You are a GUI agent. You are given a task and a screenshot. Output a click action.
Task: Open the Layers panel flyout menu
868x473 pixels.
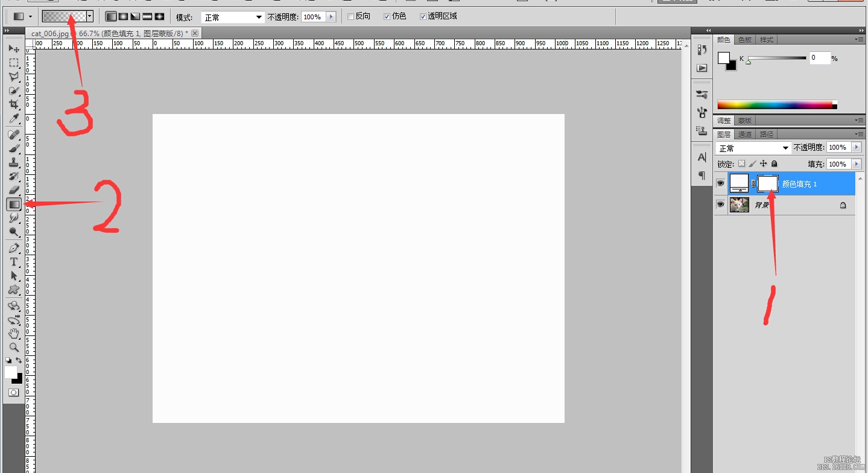click(x=859, y=134)
